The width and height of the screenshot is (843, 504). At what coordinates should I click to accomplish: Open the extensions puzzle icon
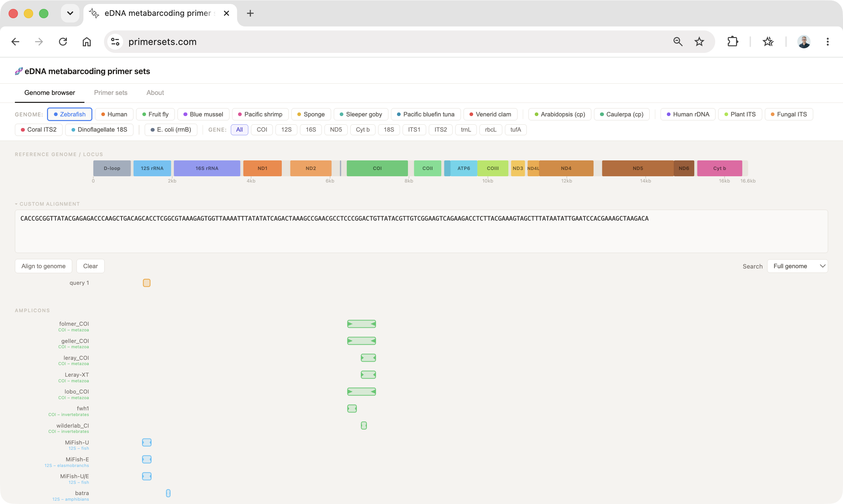[732, 42]
